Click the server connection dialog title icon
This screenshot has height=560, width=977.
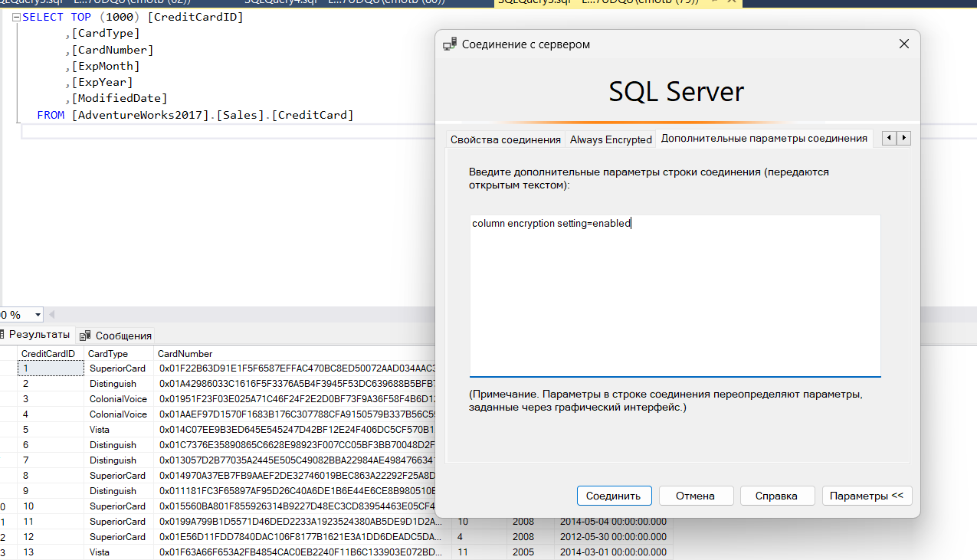(x=450, y=44)
